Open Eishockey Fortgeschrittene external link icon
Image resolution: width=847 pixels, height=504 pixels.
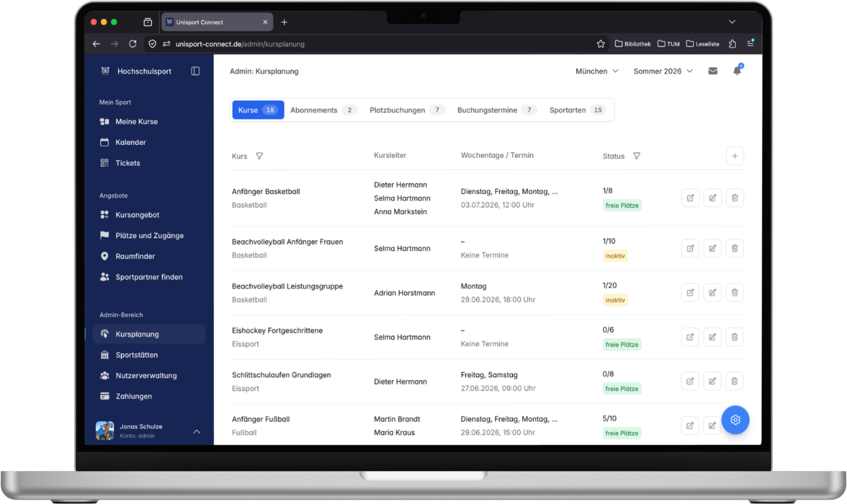(690, 337)
